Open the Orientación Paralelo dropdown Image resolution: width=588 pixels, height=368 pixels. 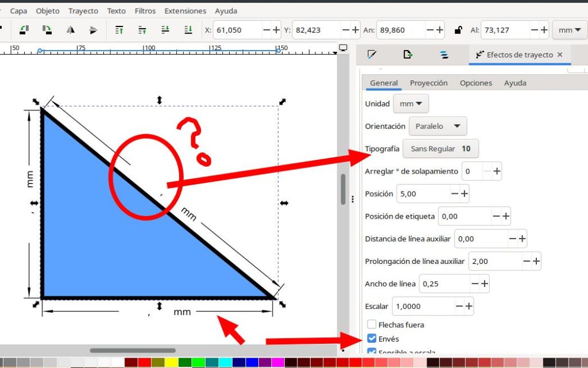(438, 126)
